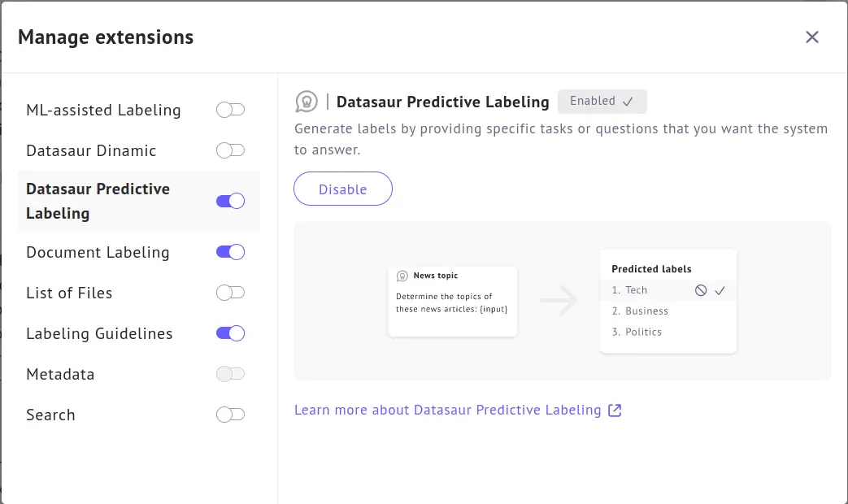Viewport: 848px width, 504px height.
Task: Click the Predicted labels preview card
Action: pyautogui.click(x=668, y=301)
